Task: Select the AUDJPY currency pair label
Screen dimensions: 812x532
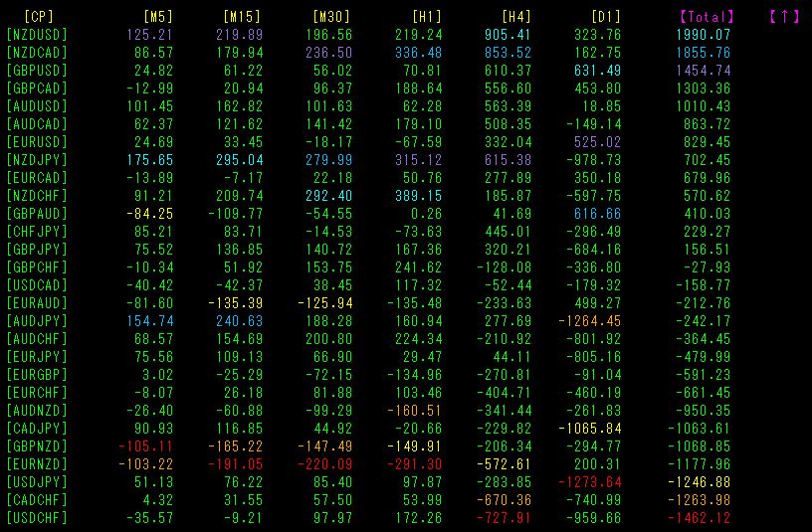Action: [37, 321]
